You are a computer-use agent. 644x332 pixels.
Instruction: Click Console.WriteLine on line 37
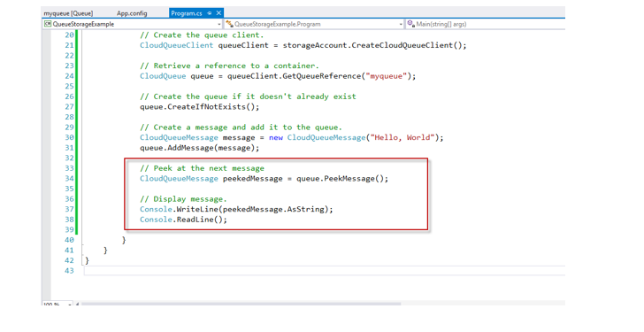(179, 210)
